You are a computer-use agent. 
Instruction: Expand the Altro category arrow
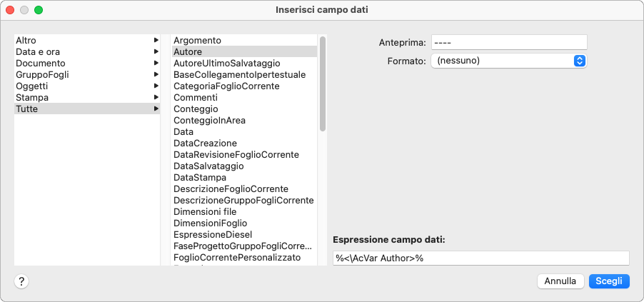(156, 41)
